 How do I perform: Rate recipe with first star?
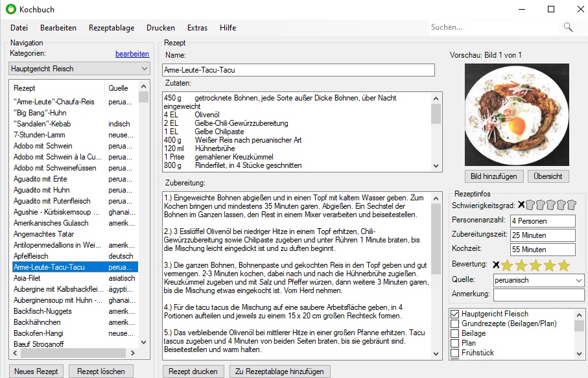pos(507,265)
